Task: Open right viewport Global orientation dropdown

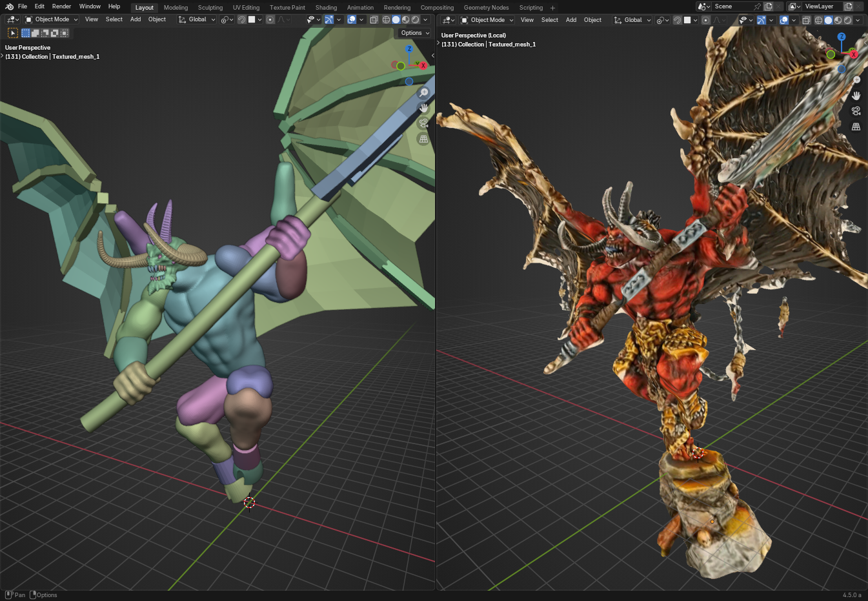Action: coord(632,20)
